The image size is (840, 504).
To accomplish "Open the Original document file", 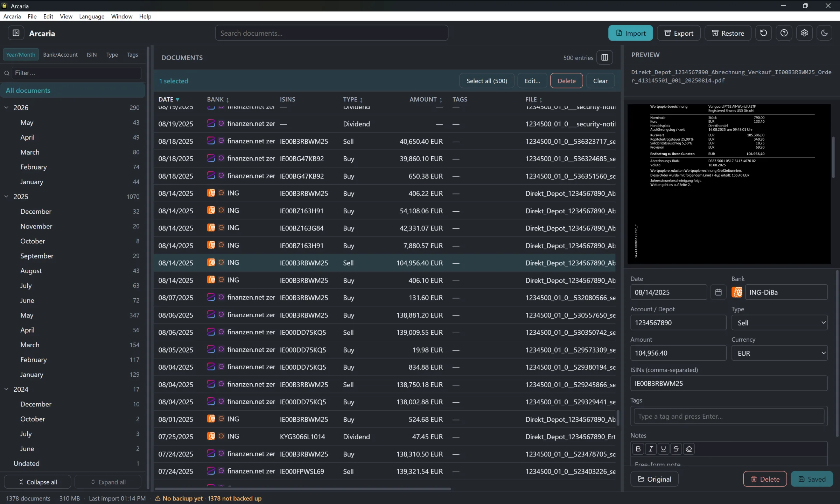I will point(654,479).
